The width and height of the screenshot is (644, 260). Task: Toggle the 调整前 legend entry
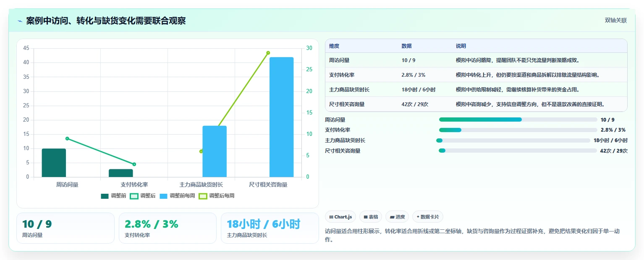[113, 196]
